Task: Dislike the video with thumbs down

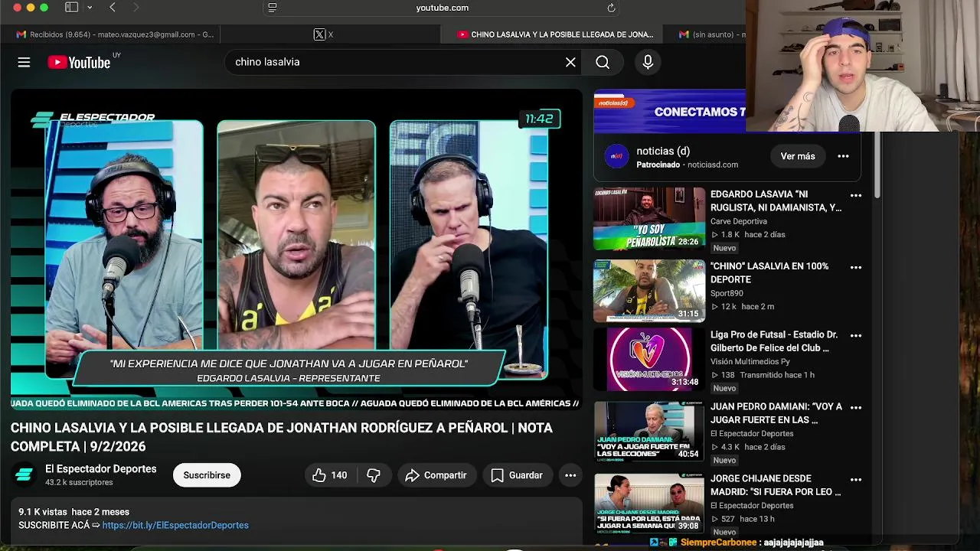Action: click(x=374, y=475)
